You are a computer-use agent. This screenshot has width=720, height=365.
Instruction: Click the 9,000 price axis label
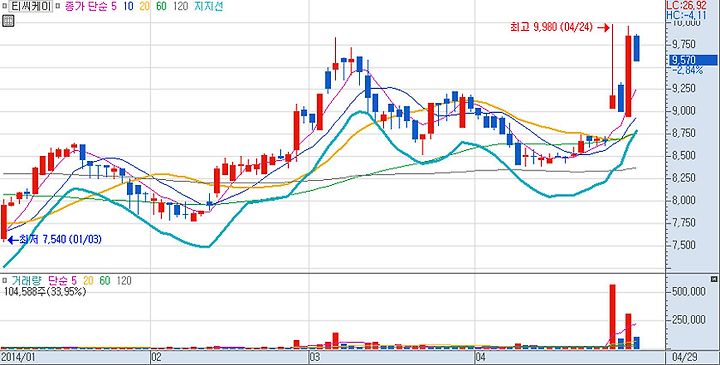(x=683, y=111)
